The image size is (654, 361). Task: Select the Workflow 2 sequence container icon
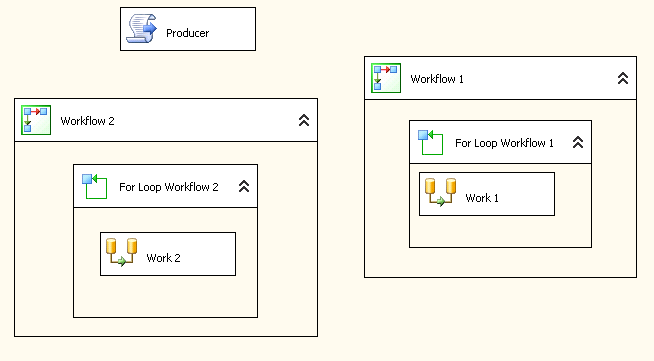point(36,120)
